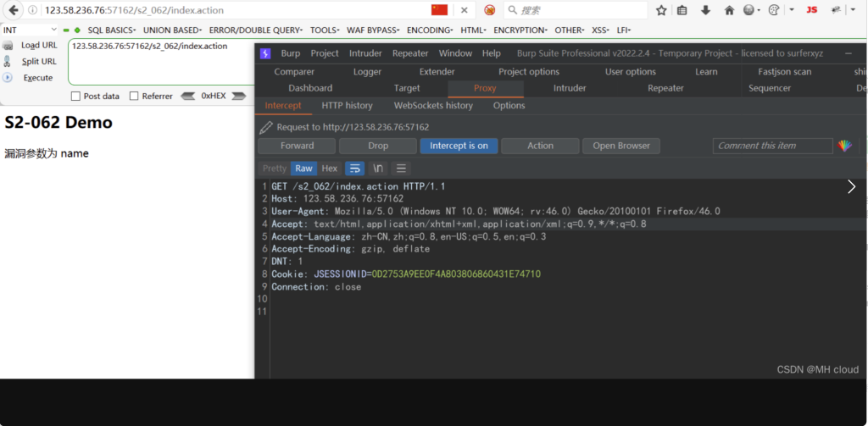Open the downloads arrow icon
This screenshot has width=868, height=426.
(x=706, y=10)
